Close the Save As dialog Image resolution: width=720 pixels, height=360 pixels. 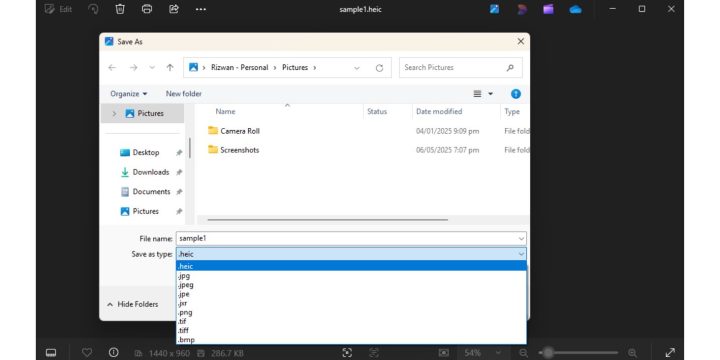coord(521,42)
